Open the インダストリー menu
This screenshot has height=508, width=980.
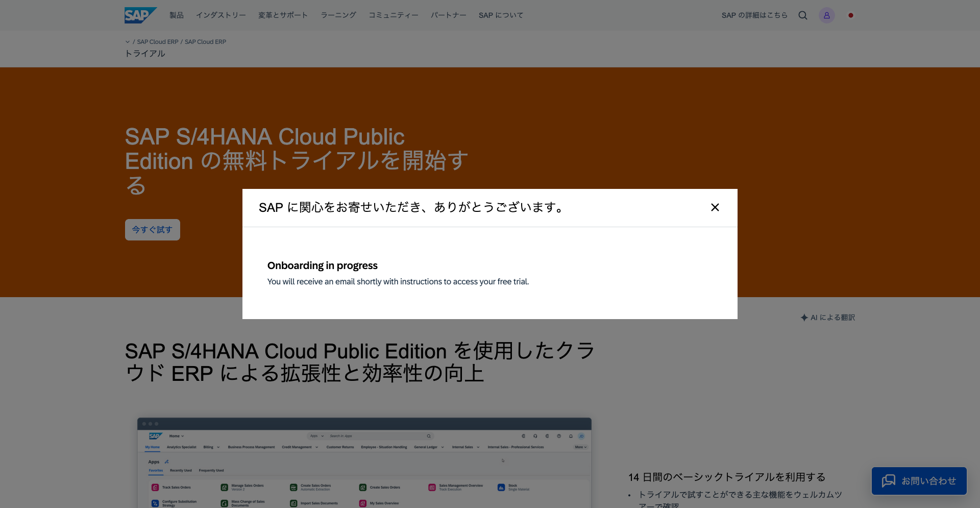coord(221,15)
